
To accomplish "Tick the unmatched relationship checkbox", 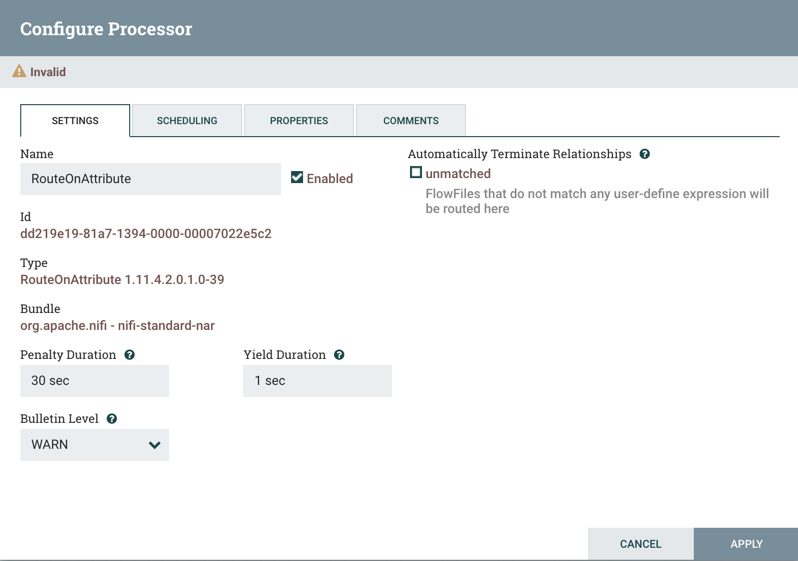I will [416, 173].
